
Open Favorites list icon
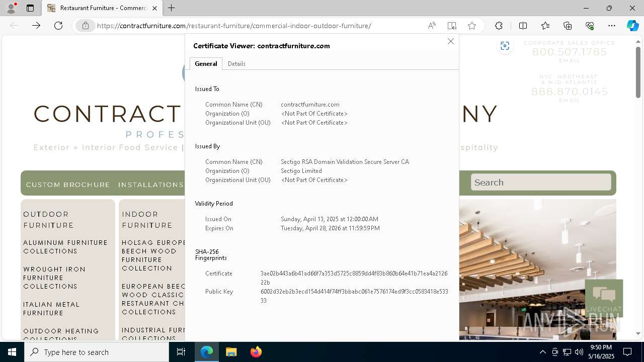click(x=545, y=26)
